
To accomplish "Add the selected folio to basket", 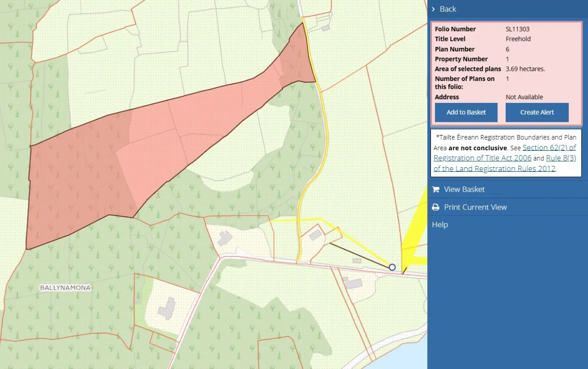I will point(466,112).
